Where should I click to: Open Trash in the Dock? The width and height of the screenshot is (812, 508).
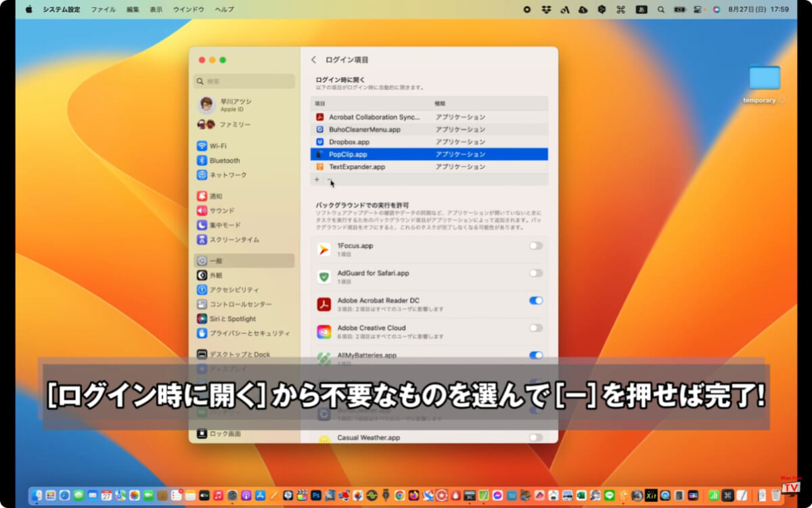(776, 496)
